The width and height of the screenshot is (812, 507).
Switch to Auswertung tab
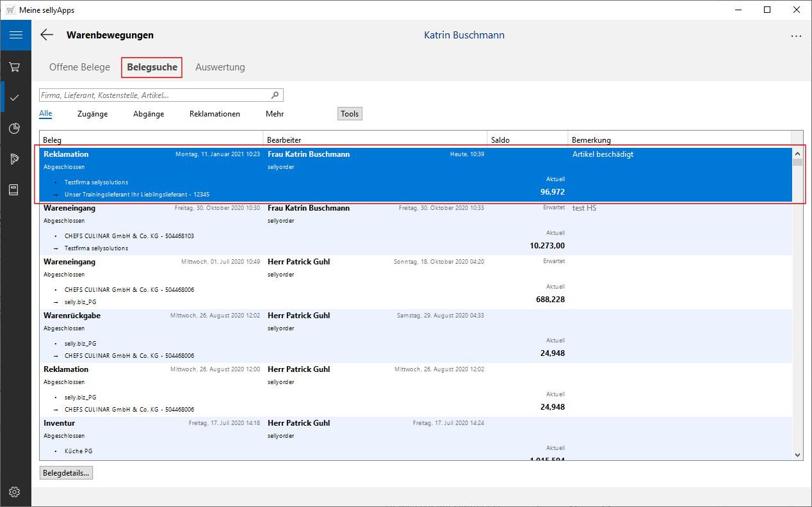(220, 67)
